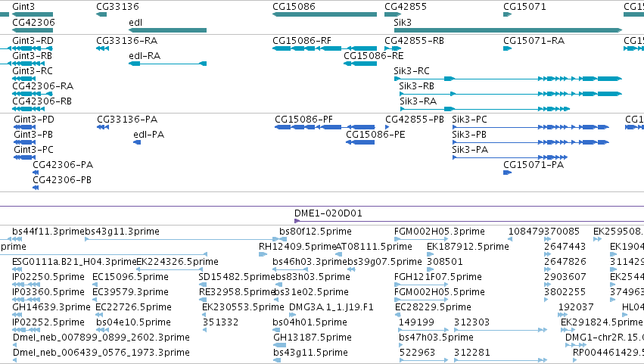This screenshot has height=364, width=644.
Task: Click the bs47h03.5prime EST label
Action: [436, 338]
